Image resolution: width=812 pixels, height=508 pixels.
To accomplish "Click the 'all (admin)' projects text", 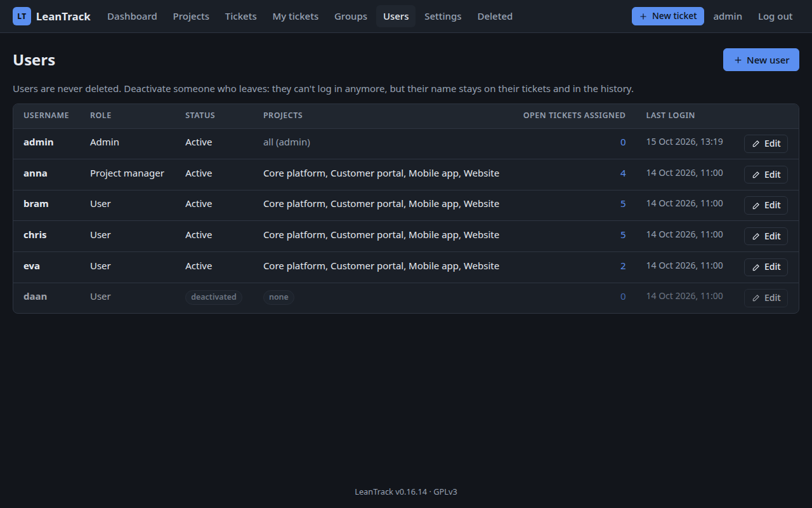I will point(287,142).
